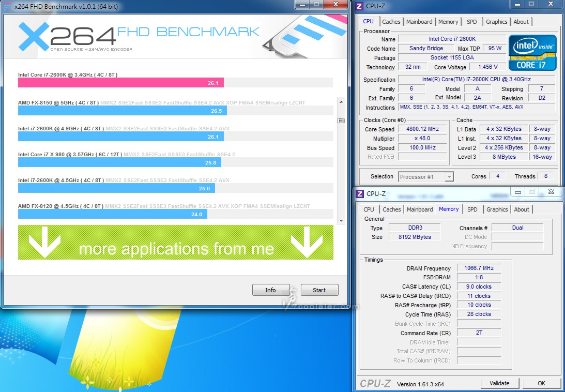Click the 'AMD FX-8120 @ 4.5GHz' result label

60,206
